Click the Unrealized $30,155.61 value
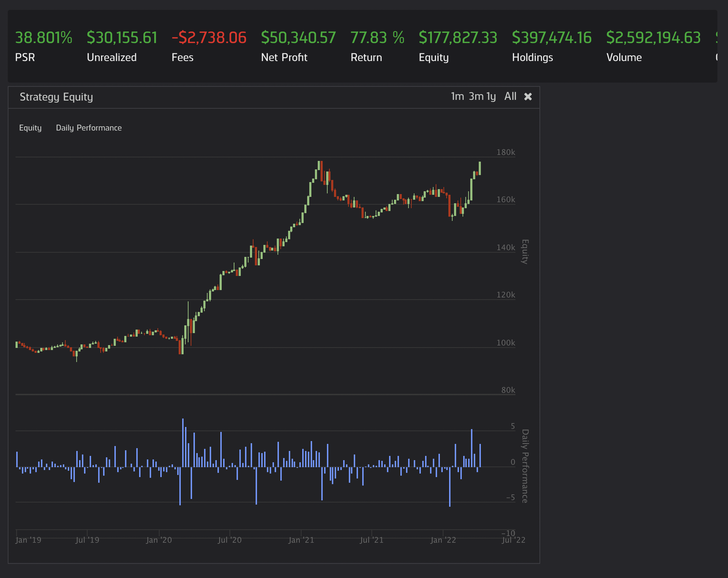728x578 pixels. coord(122,38)
